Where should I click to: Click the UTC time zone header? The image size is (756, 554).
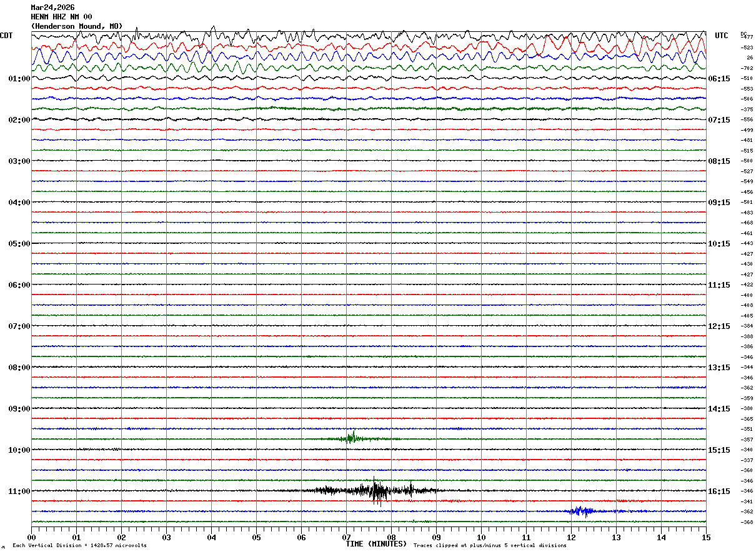tap(722, 36)
